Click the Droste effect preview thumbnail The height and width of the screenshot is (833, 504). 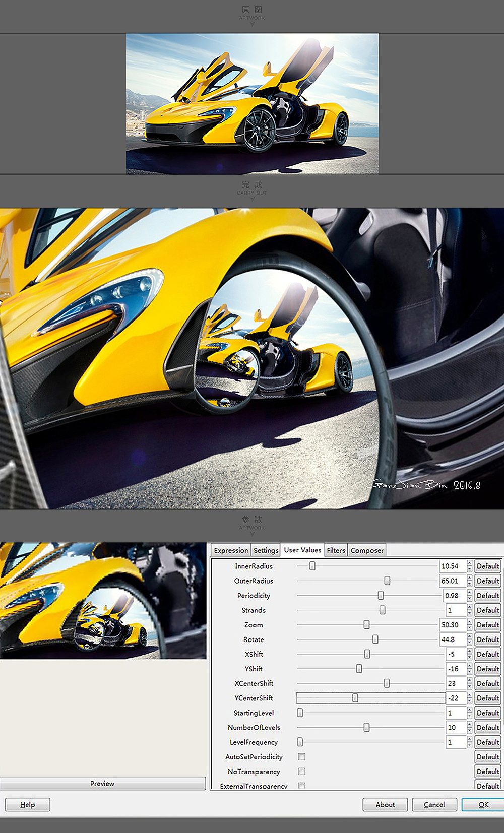click(103, 601)
